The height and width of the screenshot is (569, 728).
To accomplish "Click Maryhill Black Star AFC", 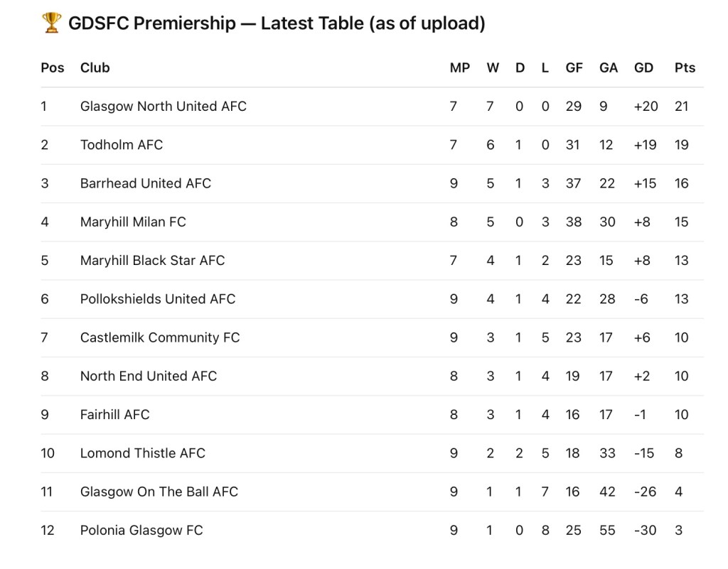I will click(x=152, y=261).
